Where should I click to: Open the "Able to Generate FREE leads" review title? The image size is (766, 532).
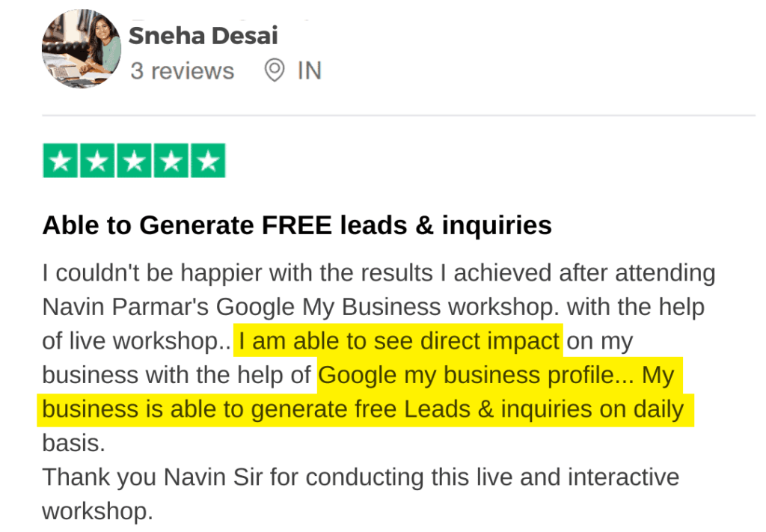tap(297, 224)
